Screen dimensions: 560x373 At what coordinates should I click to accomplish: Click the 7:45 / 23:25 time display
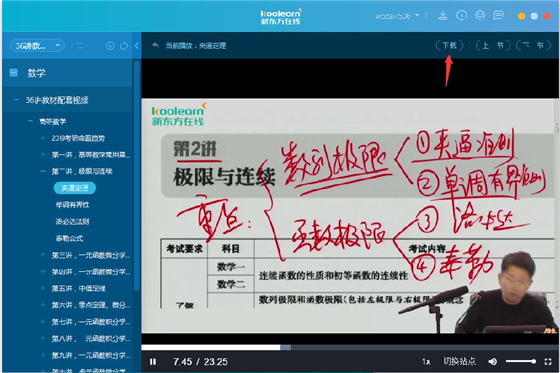pyautogui.click(x=200, y=362)
